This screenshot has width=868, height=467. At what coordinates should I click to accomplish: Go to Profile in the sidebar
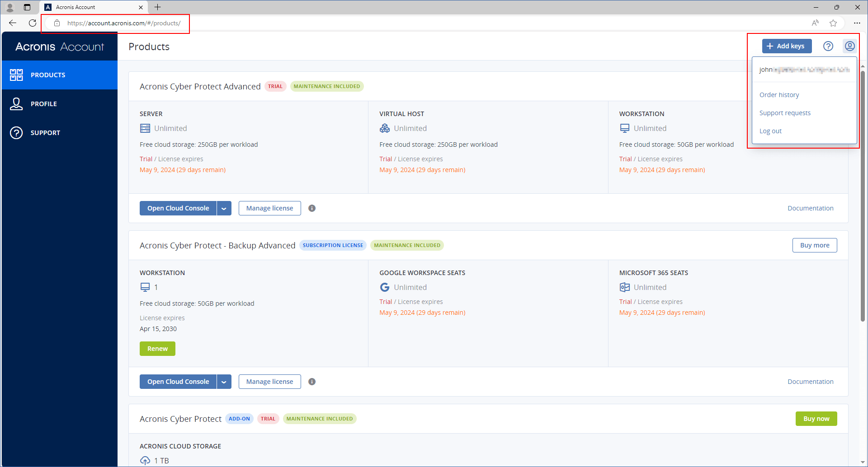pyautogui.click(x=44, y=104)
